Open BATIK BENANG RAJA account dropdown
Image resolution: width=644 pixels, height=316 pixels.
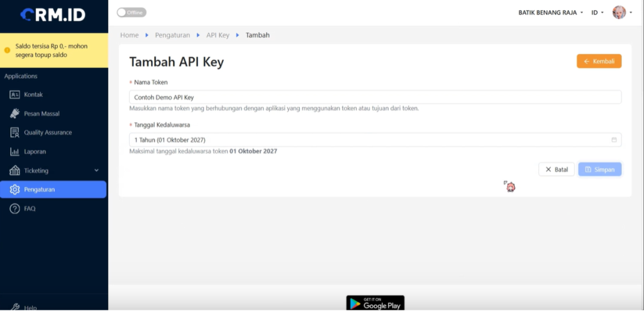pyautogui.click(x=551, y=13)
